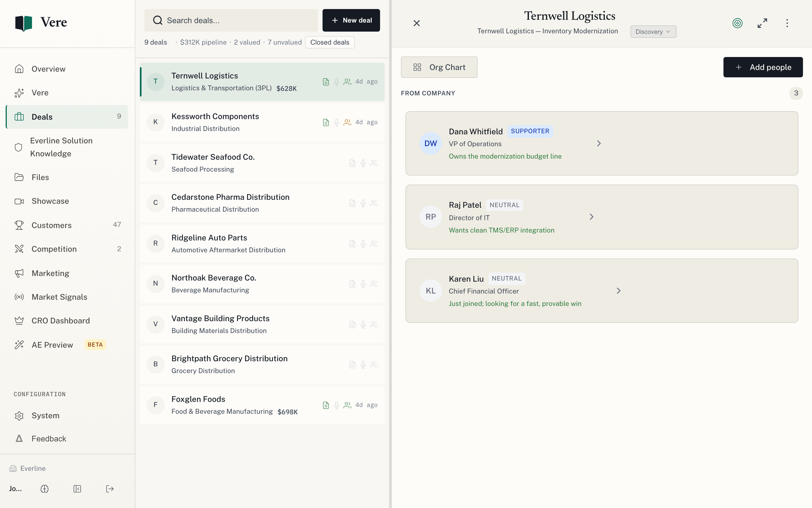Click the Customers trophy icon

pos(19,225)
